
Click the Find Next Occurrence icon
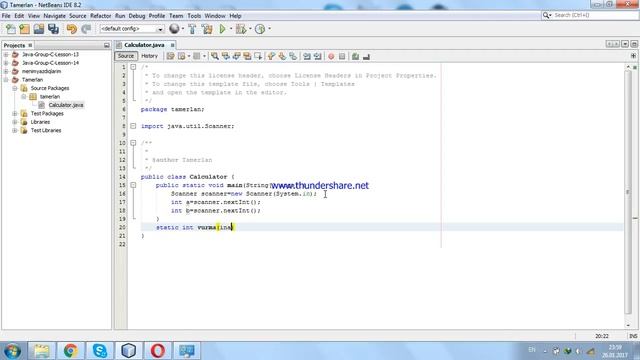[x=236, y=56]
